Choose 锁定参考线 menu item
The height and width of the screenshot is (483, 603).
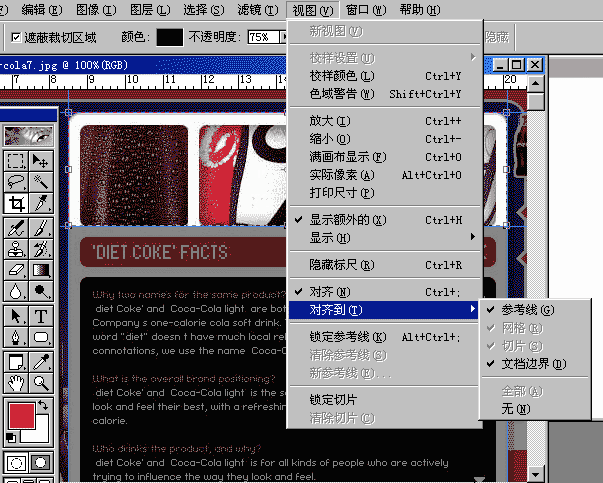(x=385, y=337)
